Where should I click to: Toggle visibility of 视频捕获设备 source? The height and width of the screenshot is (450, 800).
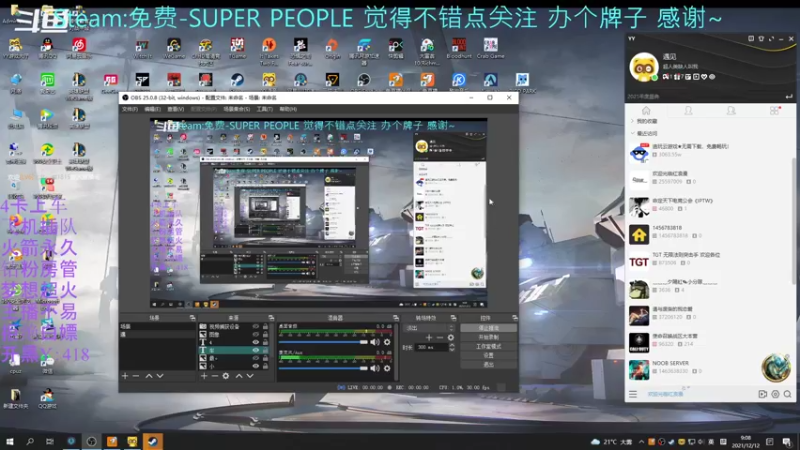256,327
